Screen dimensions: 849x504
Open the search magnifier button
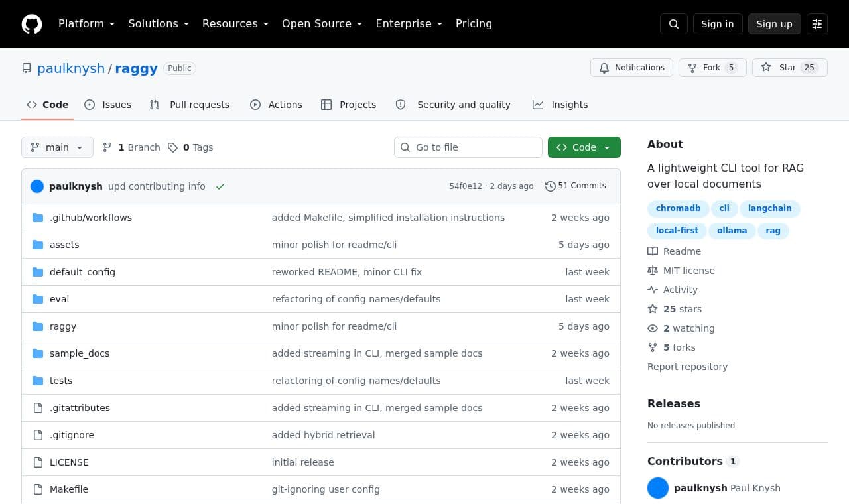point(674,24)
